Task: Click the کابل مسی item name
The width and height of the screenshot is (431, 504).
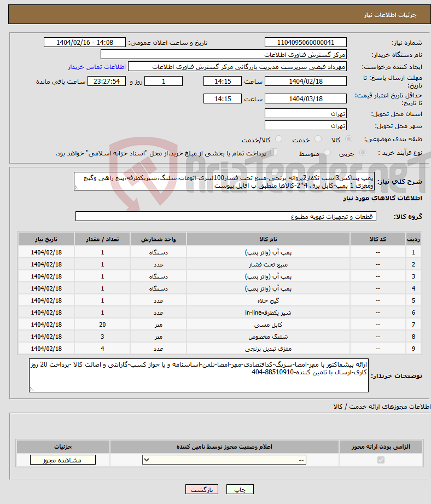Action: (268, 325)
